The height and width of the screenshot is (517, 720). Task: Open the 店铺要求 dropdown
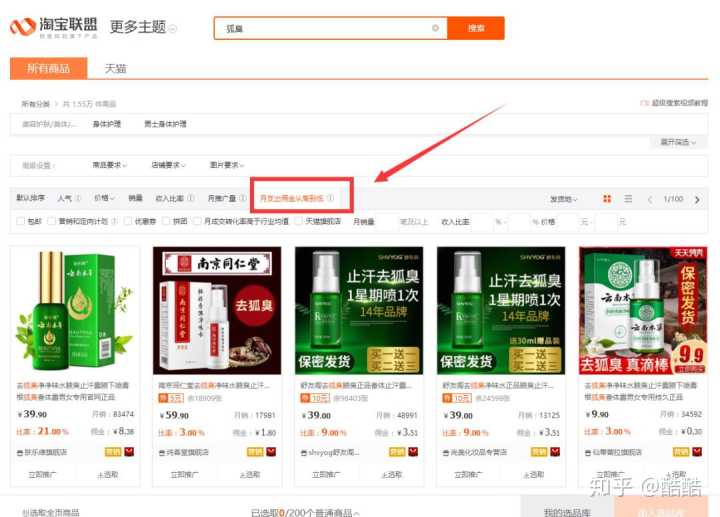(x=169, y=165)
